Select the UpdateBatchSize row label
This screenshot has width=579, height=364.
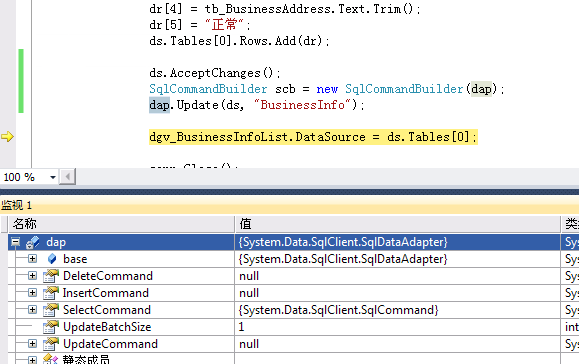pyautogui.click(x=107, y=327)
